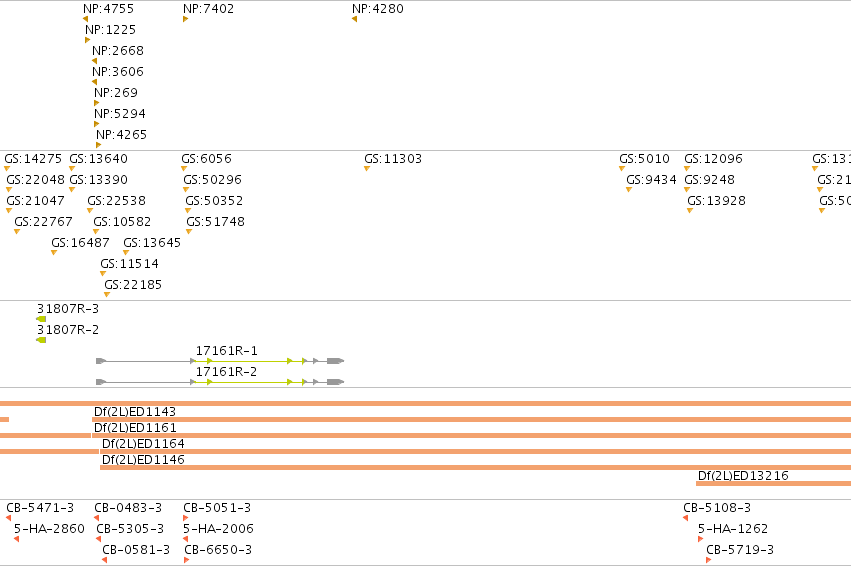Viewport: 851px width, 566px height.
Task: Select the GS:22538 label
Action: 117,201
